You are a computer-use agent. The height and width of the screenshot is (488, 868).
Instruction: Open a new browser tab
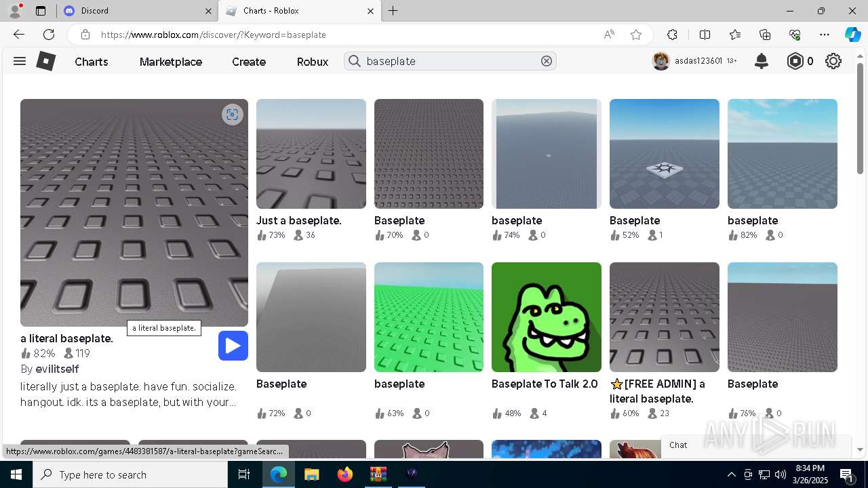coord(393,11)
